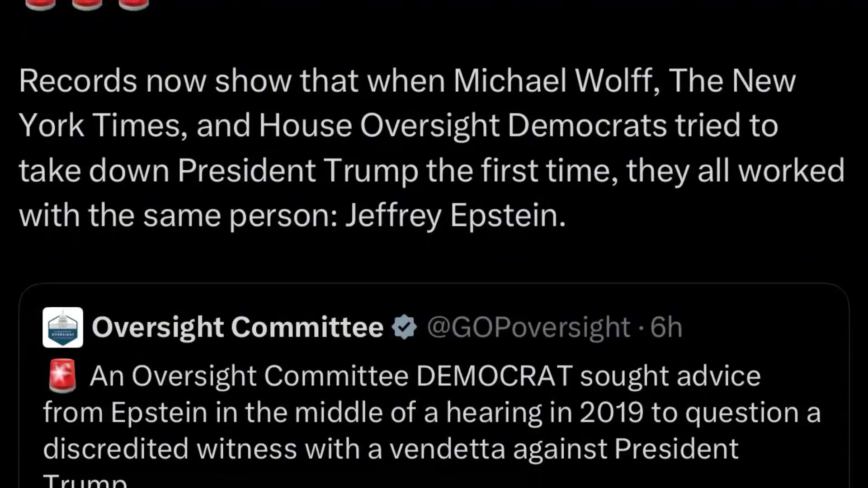Click the verified badge beside Oversight Committee
Image resolution: width=868 pixels, height=488 pixels.
click(404, 327)
